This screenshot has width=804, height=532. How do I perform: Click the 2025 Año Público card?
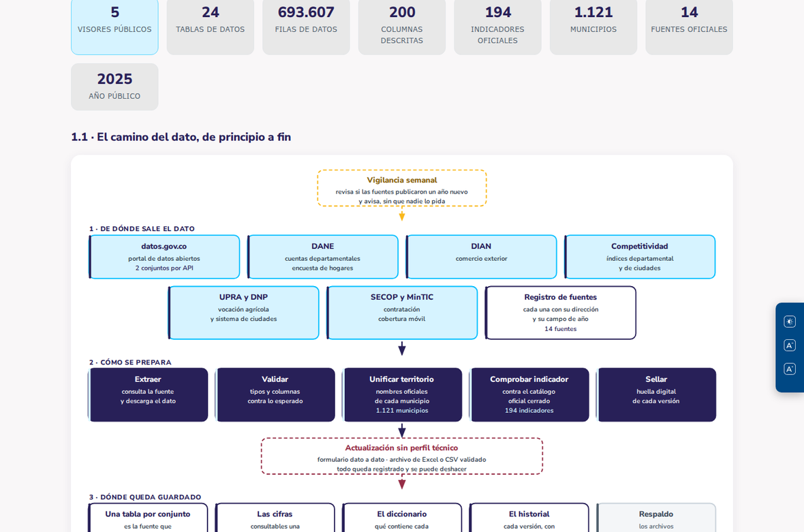point(115,87)
